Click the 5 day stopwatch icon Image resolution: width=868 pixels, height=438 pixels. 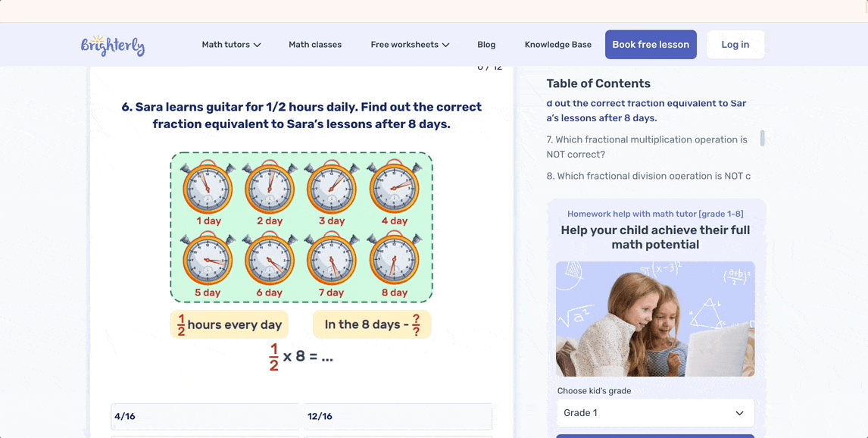point(208,258)
